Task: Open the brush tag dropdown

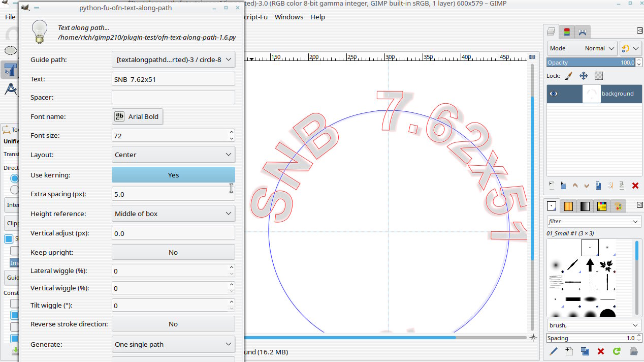Action: click(594, 325)
